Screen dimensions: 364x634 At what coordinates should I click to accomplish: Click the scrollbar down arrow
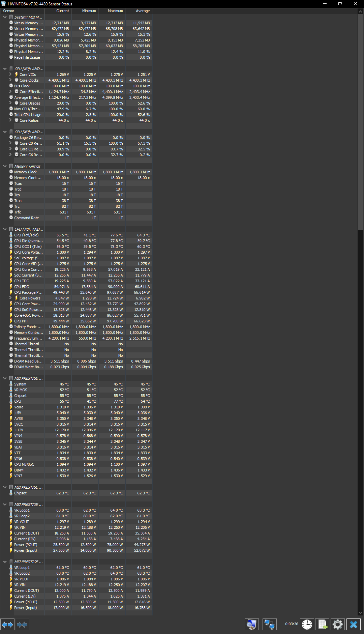[x=360, y=613]
